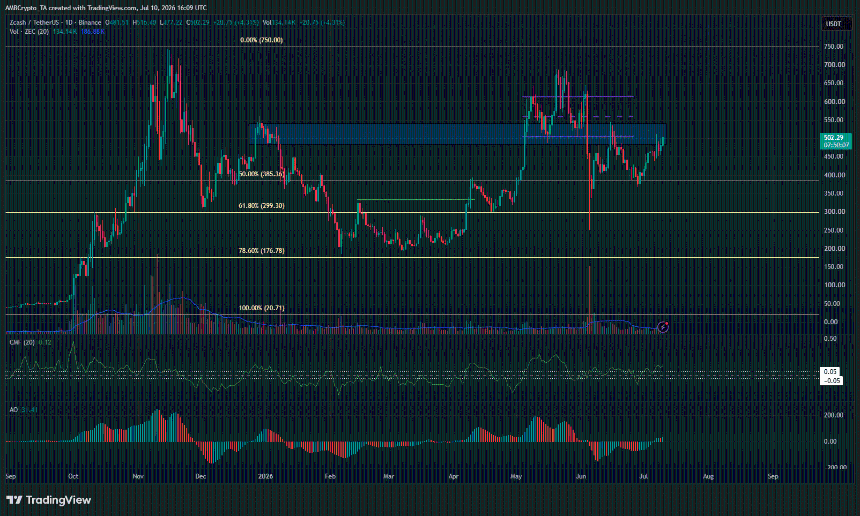This screenshot has height=516, width=860.
Task: Click the CMF -0.05 value label
Action: 831,380
